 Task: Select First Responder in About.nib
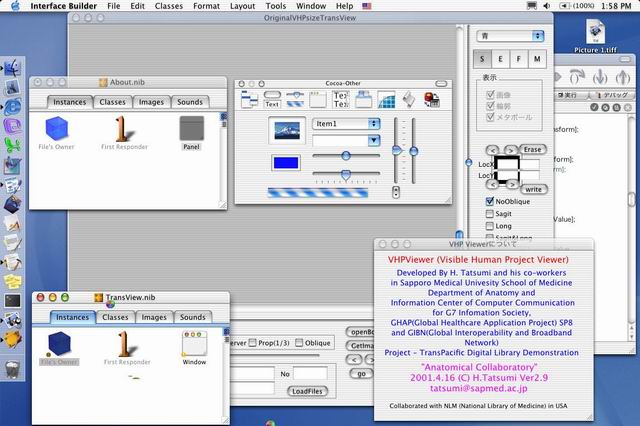[x=124, y=129]
